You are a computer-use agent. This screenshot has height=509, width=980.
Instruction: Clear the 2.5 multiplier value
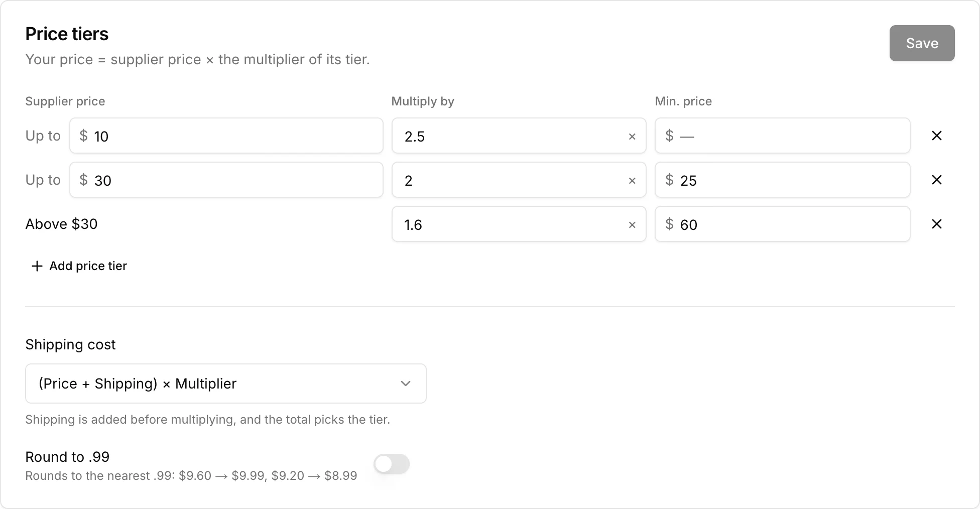click(632, 137)
